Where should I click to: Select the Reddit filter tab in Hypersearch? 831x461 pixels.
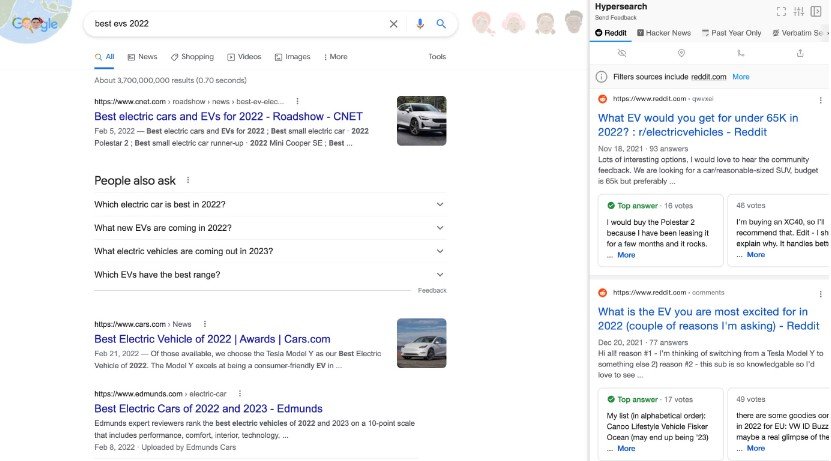[x=611, y=33]
